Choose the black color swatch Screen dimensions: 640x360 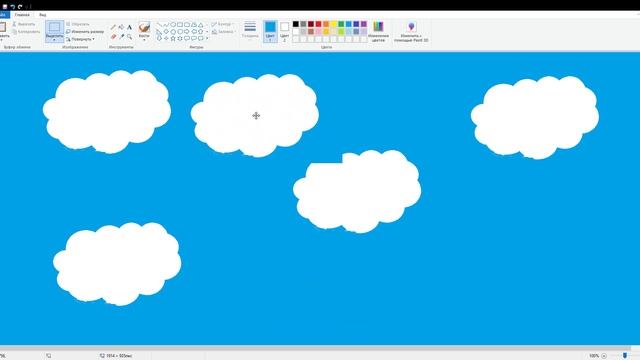296,24
